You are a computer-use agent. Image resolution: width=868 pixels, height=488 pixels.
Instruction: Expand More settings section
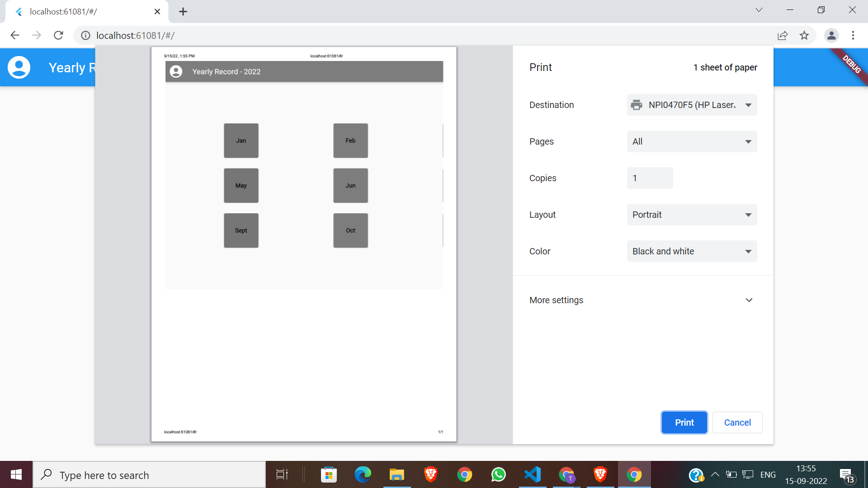click(x=642, y=300)
